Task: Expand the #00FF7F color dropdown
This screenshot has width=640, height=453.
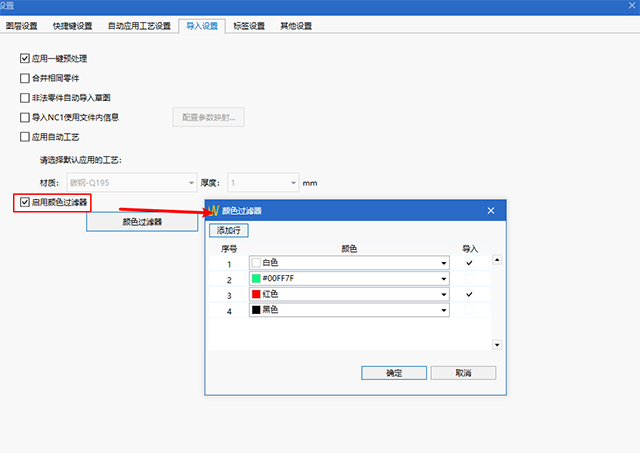Action: pyautogui.click(x=443, y=279)
